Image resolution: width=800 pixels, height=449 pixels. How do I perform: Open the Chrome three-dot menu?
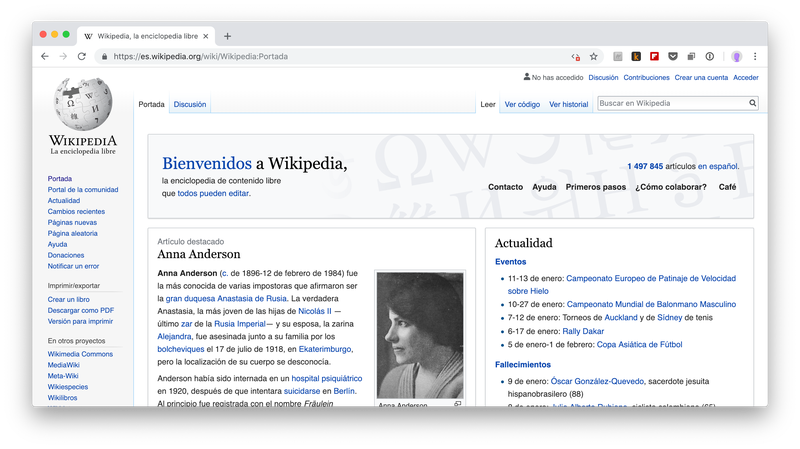point(755,57)
